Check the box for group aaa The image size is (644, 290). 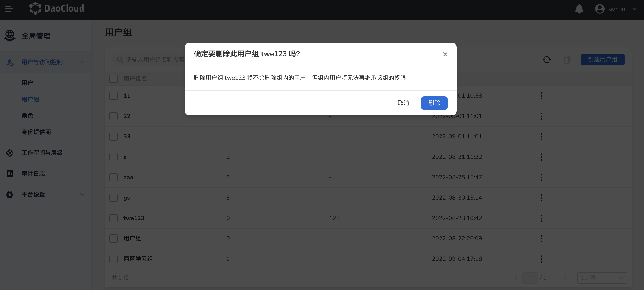114,177
